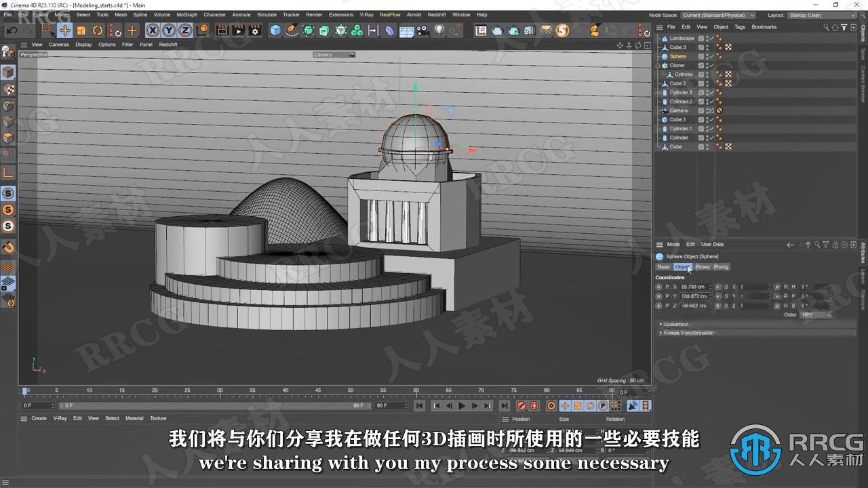
Task: Go to the end of the animation
Action: (x=504, y=406)
